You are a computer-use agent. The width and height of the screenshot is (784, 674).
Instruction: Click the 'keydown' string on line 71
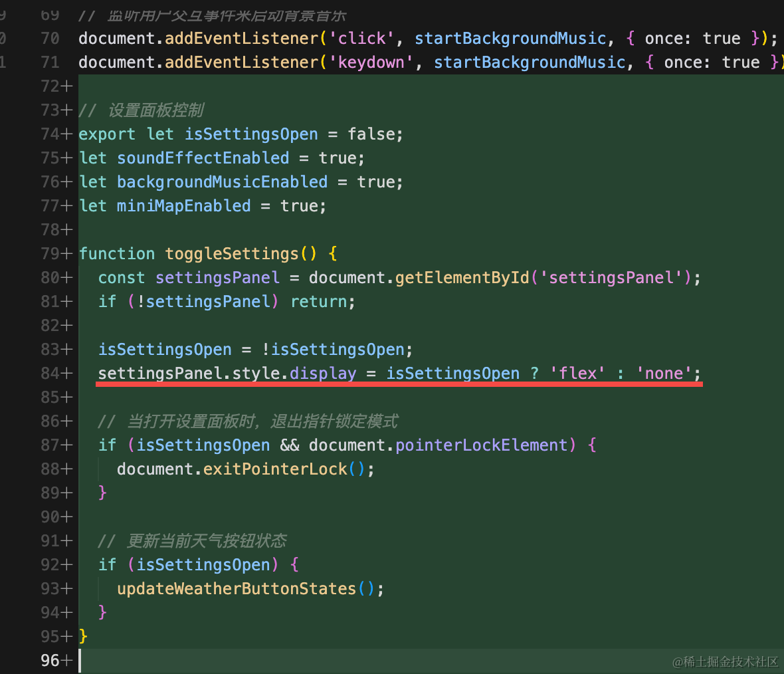371,62
